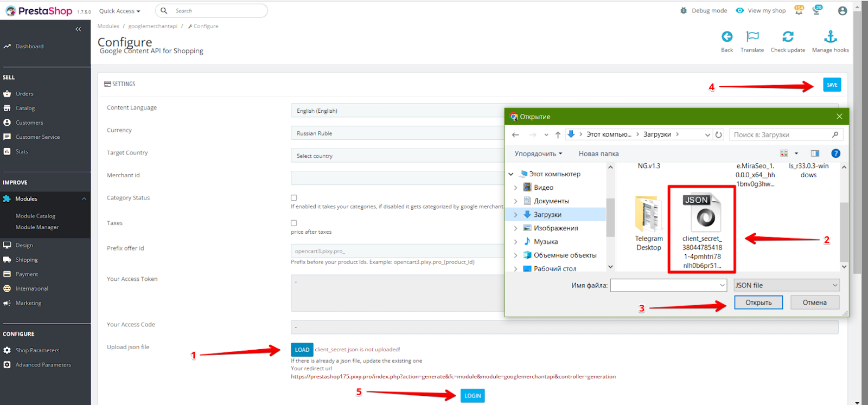The image size is (868, 405).
Task: Open the Translate flag icon
Action: click(752, 36)
